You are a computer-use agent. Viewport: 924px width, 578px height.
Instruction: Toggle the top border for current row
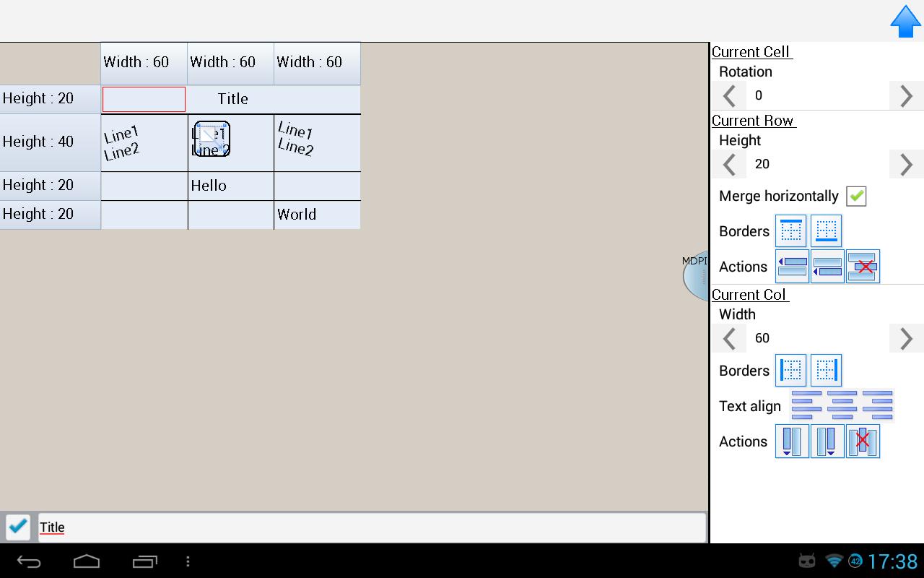coord(791,230)
